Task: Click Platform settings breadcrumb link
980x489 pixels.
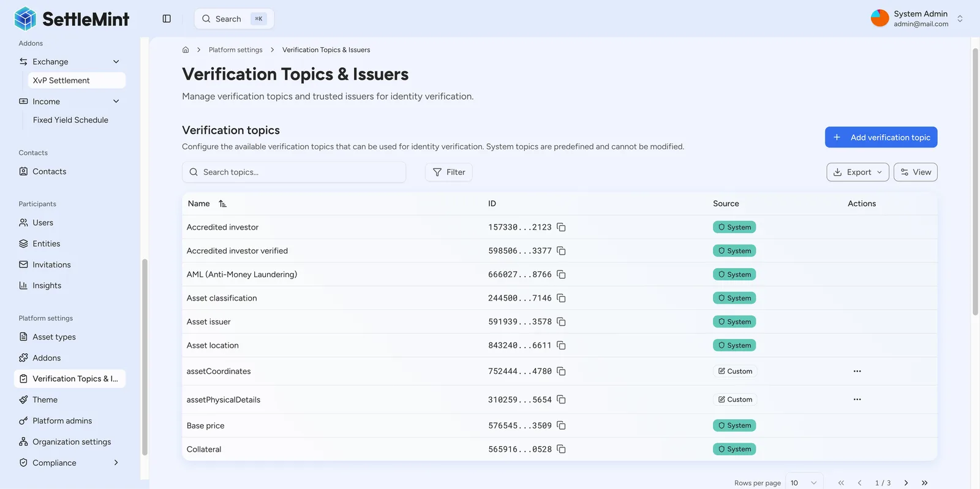Action: [x=235, y=50]
